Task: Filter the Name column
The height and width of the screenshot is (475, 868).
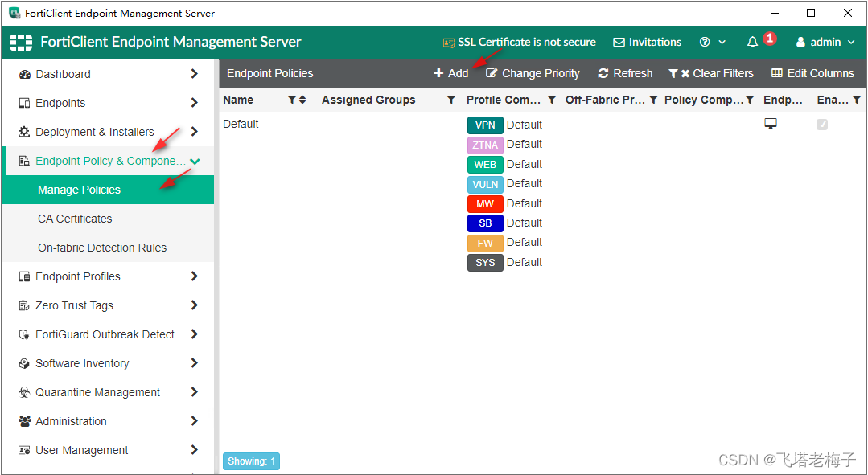Action: tap(292, 100)
